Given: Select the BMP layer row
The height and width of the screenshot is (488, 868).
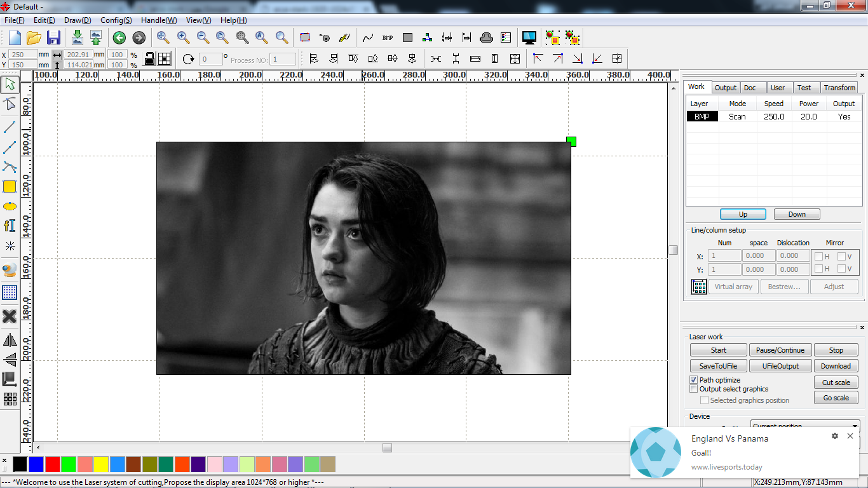Looking at the screenshot, I should (775, 116).
